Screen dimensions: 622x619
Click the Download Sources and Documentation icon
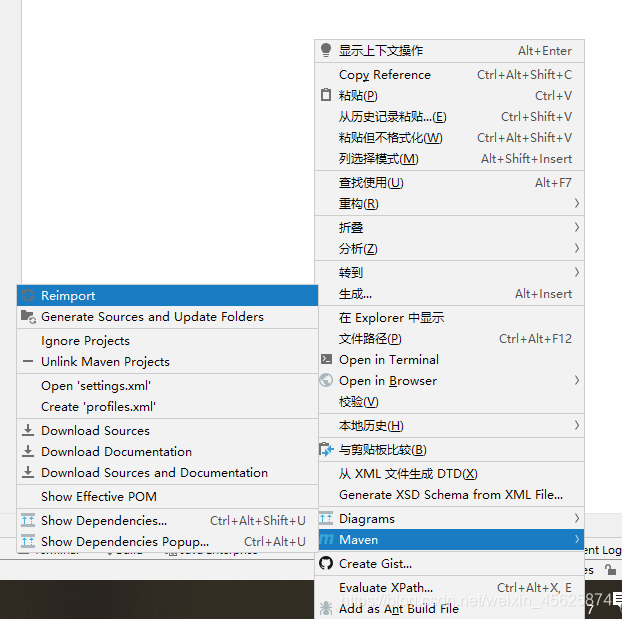pyautogui.click(x=28, y=473)
